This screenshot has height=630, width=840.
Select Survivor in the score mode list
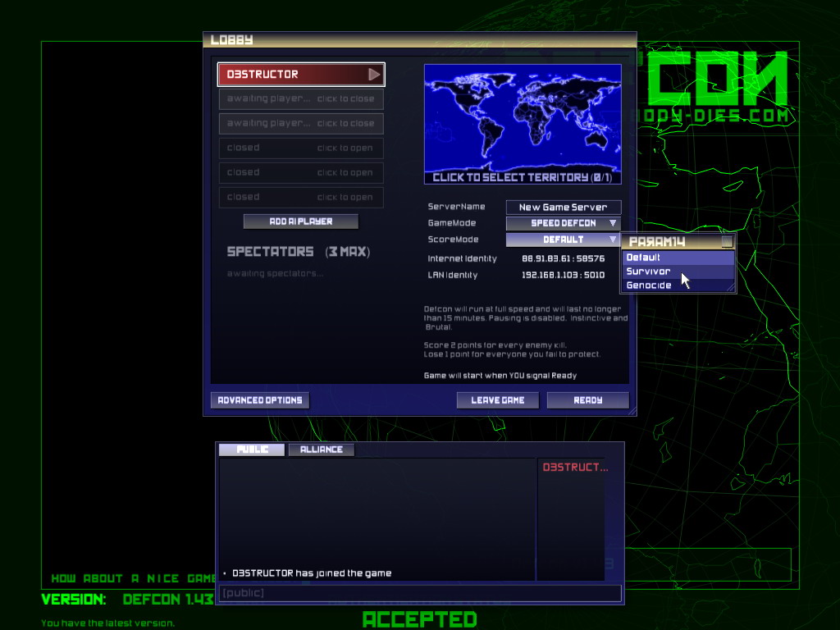coord(648,272)
